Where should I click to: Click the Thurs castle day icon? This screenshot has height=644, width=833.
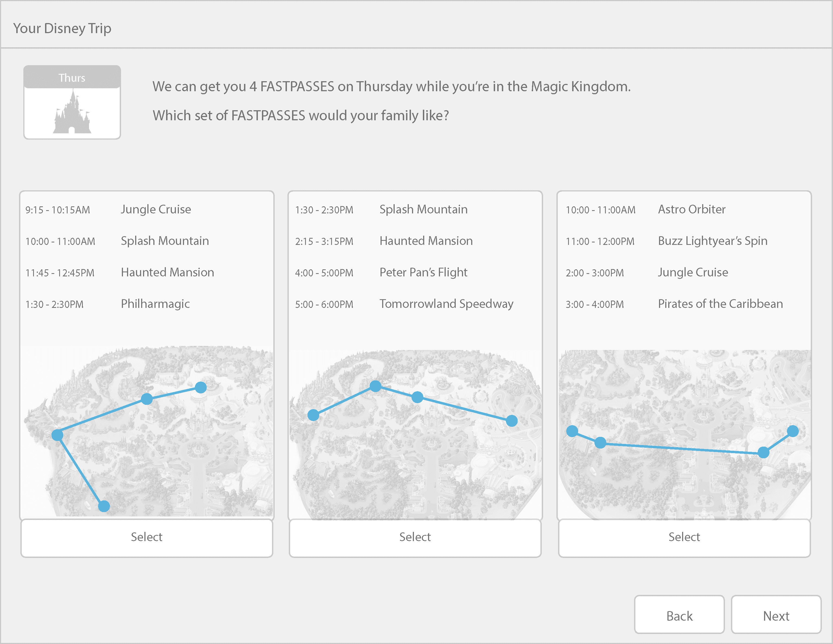coord(72,102)
